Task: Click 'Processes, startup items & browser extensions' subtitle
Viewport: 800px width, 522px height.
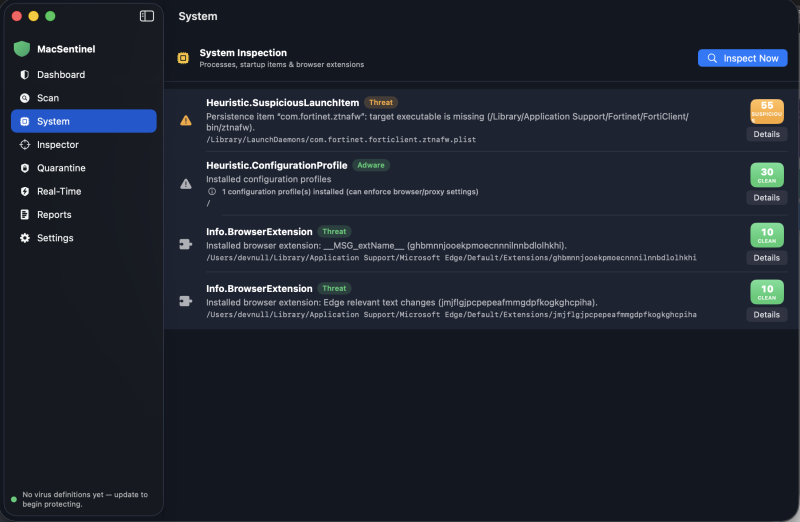Action: pos(282,65)
